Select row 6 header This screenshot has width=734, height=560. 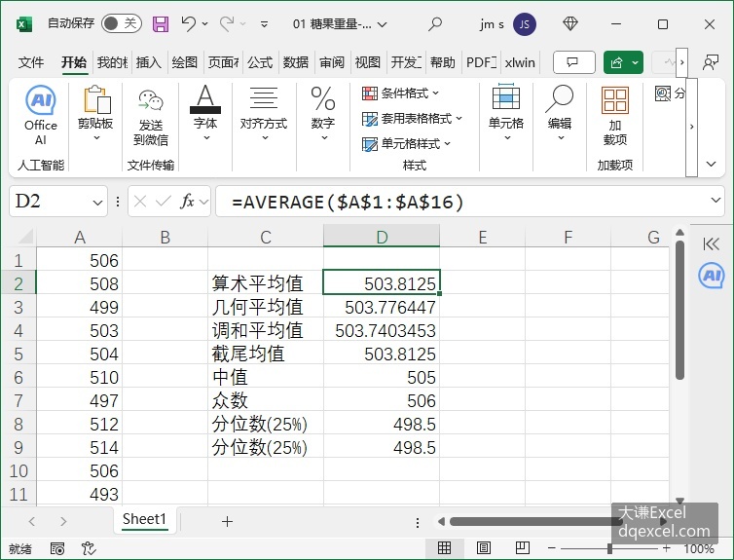pyautogui.click(x=18, y=377)
